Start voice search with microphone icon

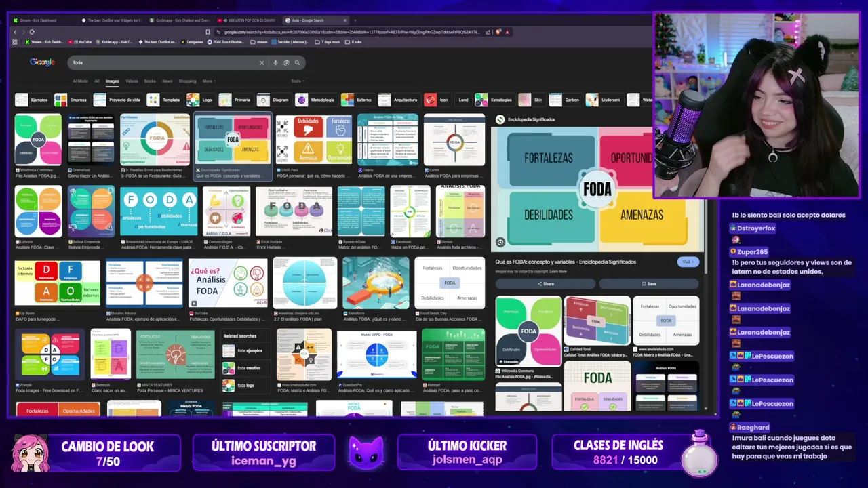(275, 63)
